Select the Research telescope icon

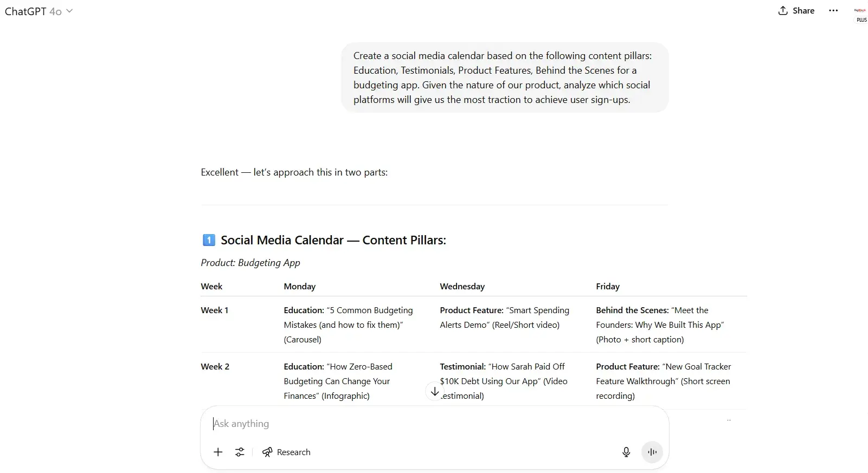tap(268, 452)
